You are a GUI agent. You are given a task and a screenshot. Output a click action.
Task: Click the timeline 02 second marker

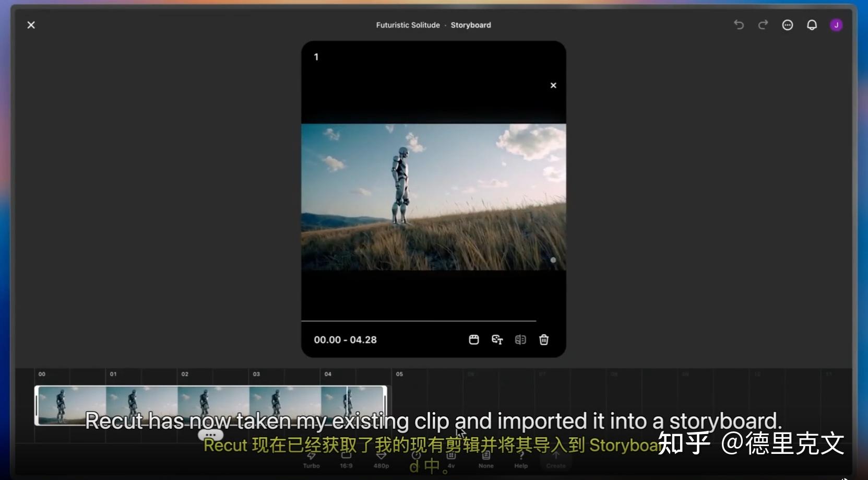pyautogui.click(x=185, y=374)
